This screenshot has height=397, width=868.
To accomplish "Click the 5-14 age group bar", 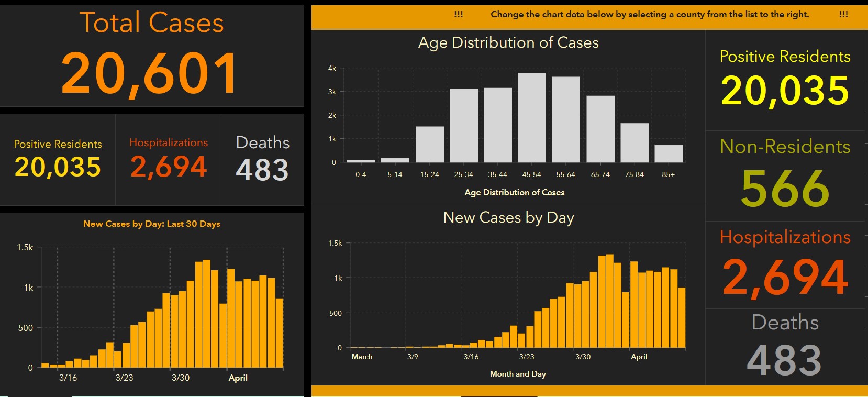I will (x=395, y=160).
